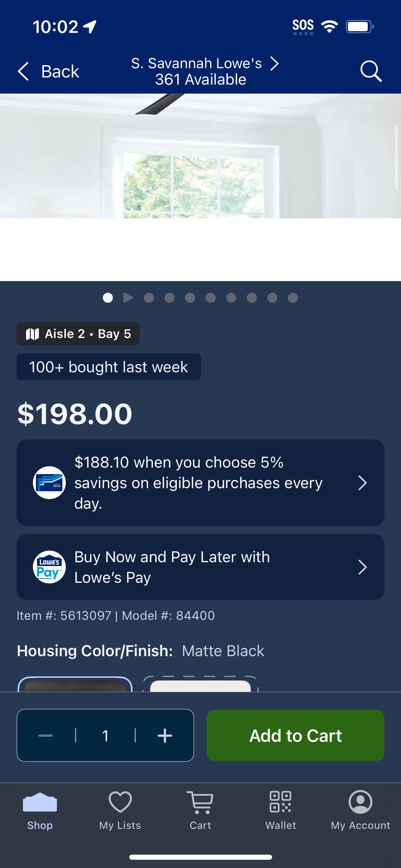Expand the 5% savings offer chevron
The width and height of the screenshot is (401, 868).
click(363, 483)
